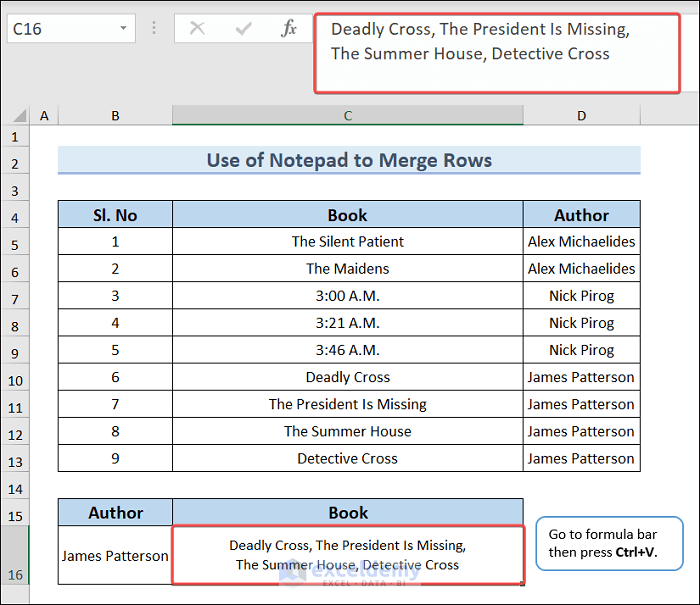Click cell C16 with merged book titles
700x605 pixels.
click(347, 555)
